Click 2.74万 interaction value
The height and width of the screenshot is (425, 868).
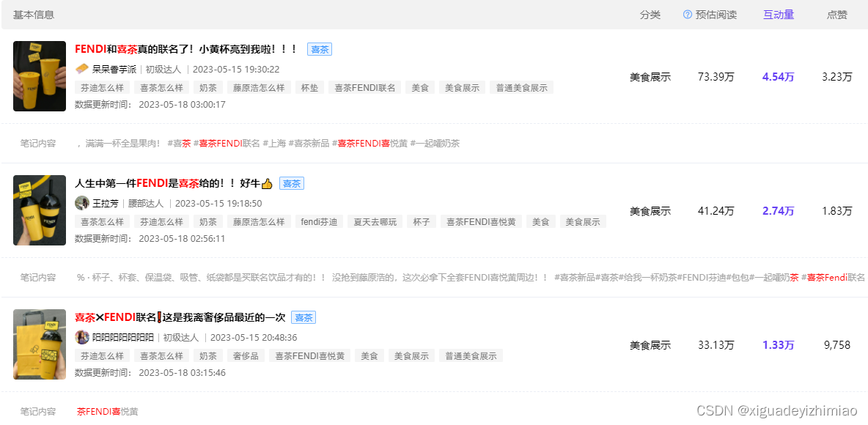[x=779, y=211]
